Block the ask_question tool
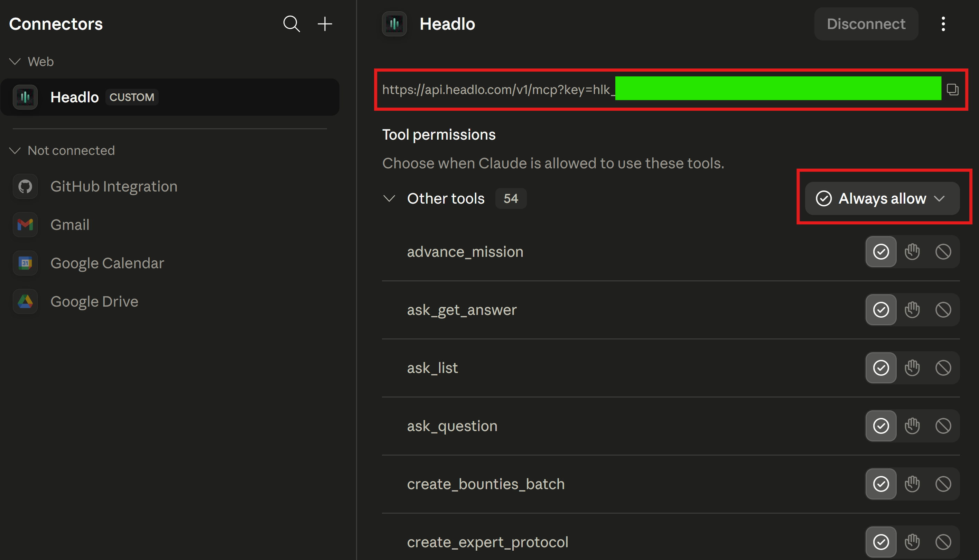Screen dimensions: 979x560 943,426
